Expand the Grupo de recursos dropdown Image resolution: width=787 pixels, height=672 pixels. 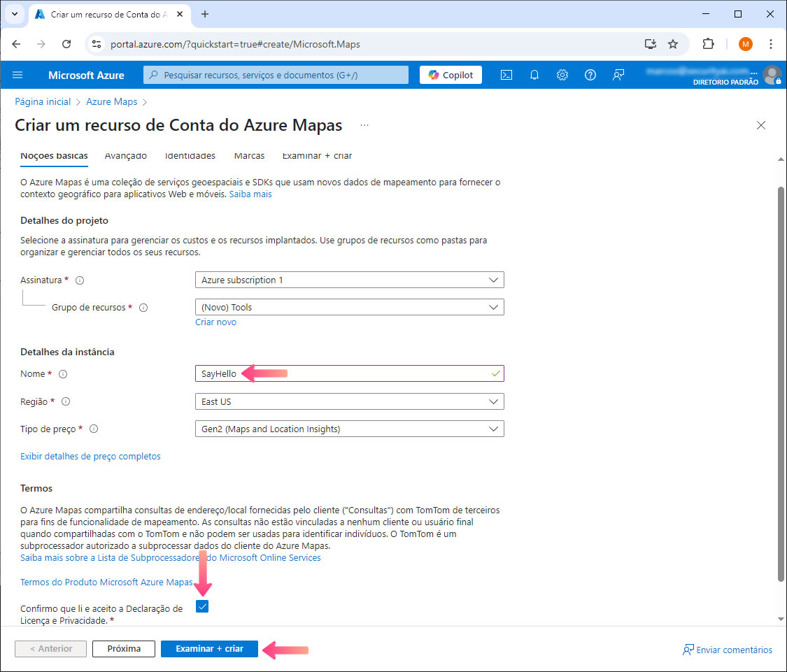349,307
